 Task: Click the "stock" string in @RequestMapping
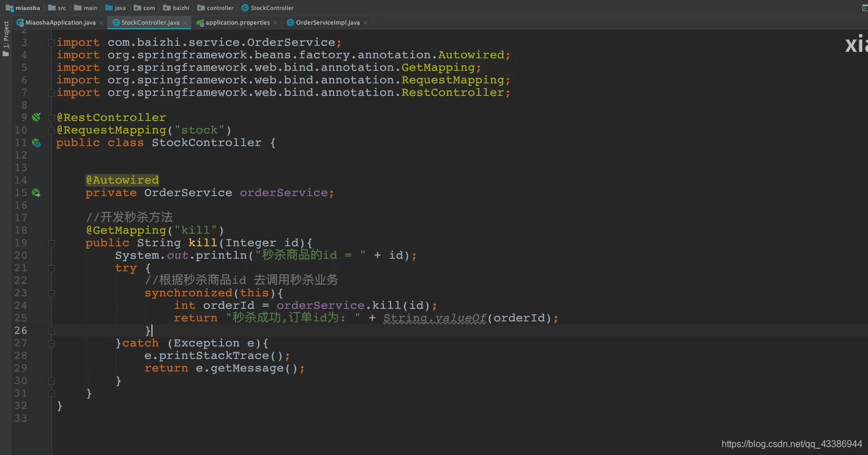(199, 130)
